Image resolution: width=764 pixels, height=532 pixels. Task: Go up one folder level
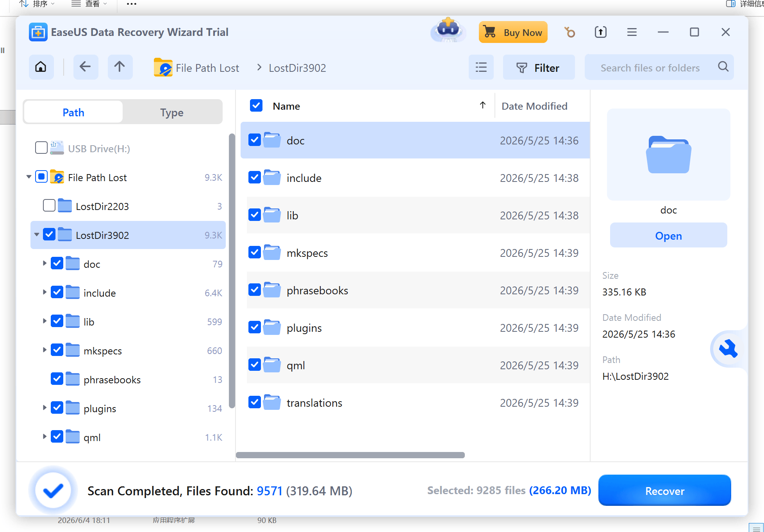(120, 67)
